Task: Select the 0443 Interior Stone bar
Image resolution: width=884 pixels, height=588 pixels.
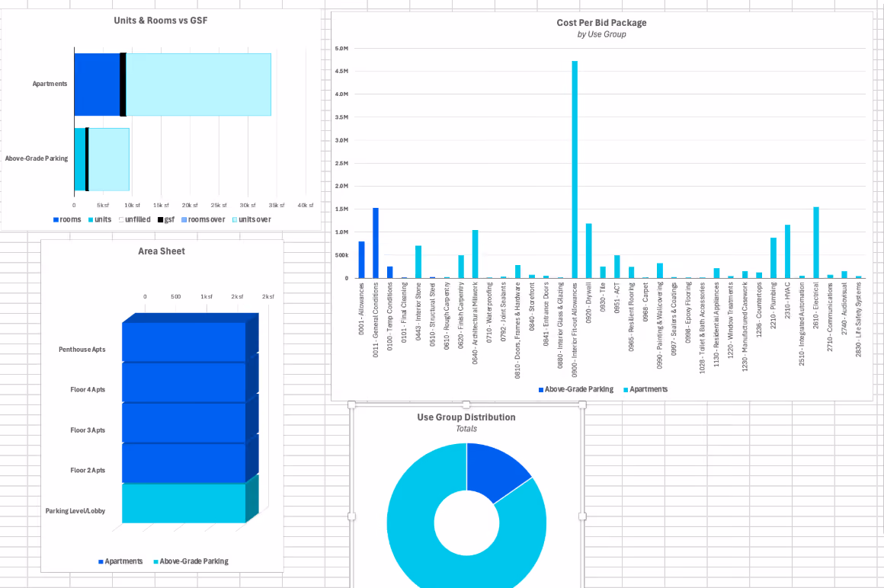Action: (x=418, y=262)
